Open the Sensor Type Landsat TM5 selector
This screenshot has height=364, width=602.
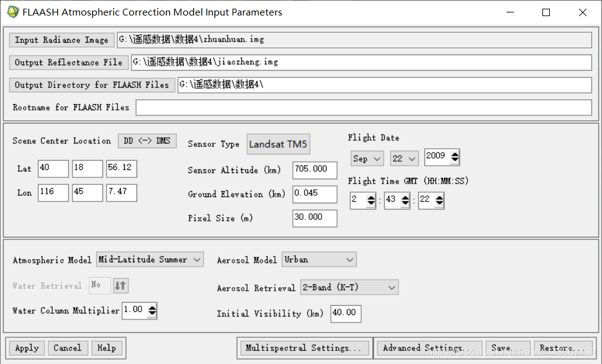point(279,144)
